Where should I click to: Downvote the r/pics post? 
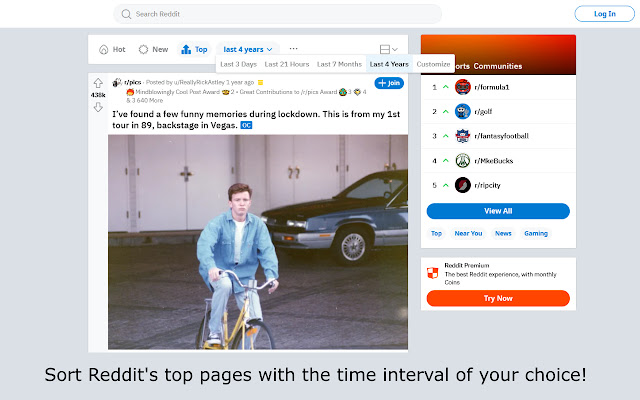pyautogui.click(x=98, y=107)
